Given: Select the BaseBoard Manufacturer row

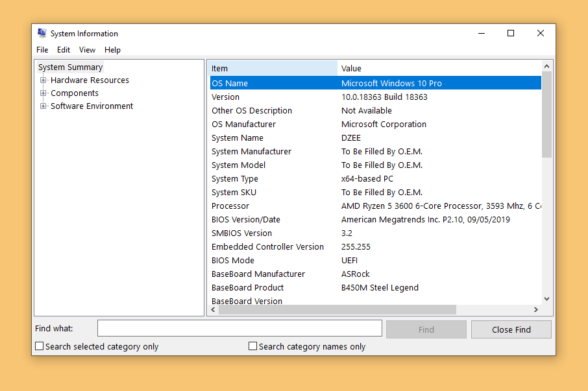Looking at the screenshot, I should (x=375, y=274).
